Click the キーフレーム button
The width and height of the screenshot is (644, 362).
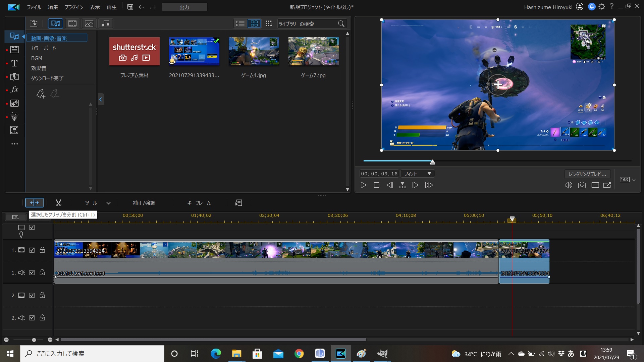pos(199,203)
